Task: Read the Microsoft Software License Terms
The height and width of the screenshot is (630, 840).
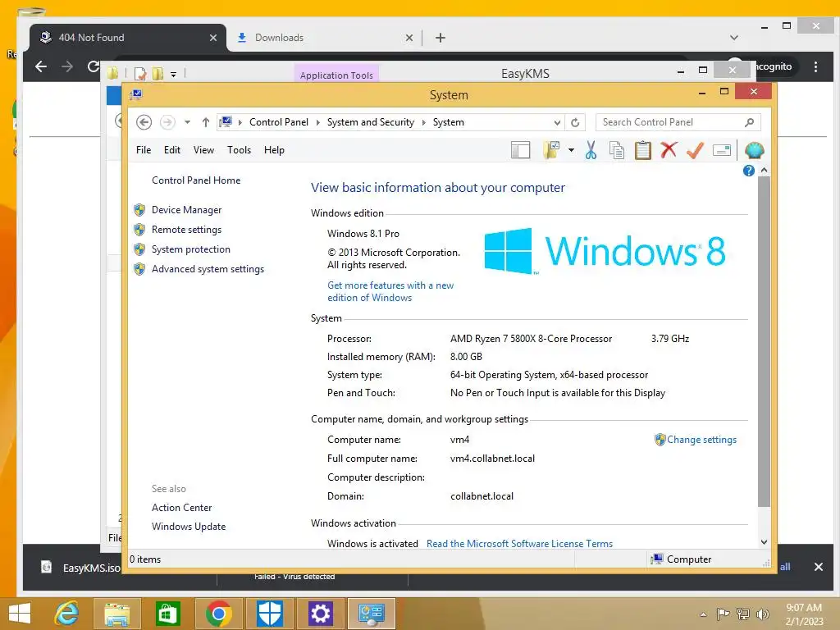Action: coord(519,544)
